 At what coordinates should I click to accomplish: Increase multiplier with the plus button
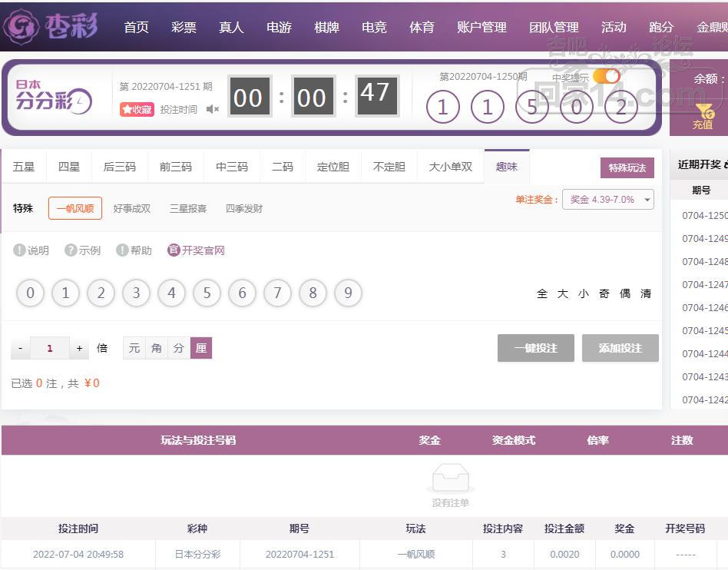pos(79,348)
